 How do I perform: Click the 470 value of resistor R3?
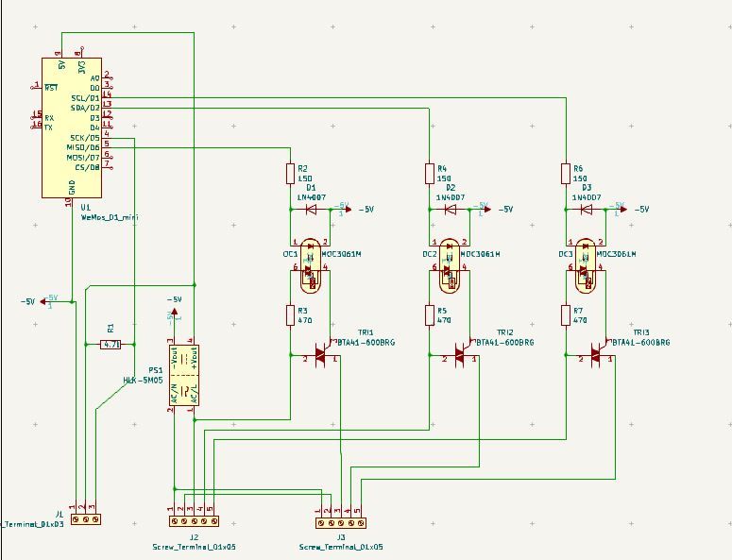coord(305,320)
